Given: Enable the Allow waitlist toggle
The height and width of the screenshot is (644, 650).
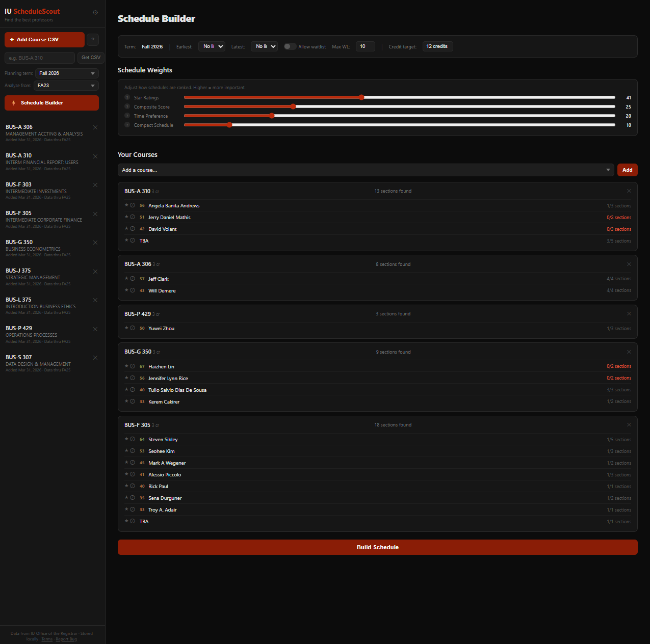Looking at the screenshot, I should point(290,46).
